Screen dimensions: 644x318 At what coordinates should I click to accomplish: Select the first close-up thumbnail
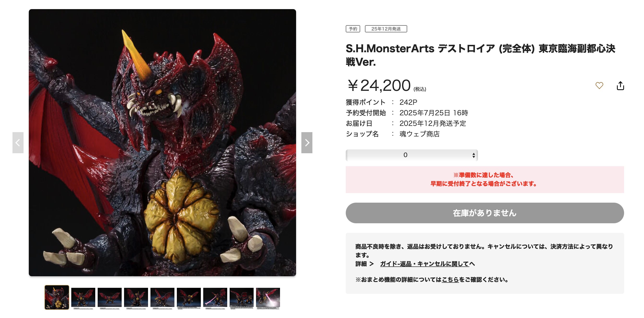coord(57,297)
